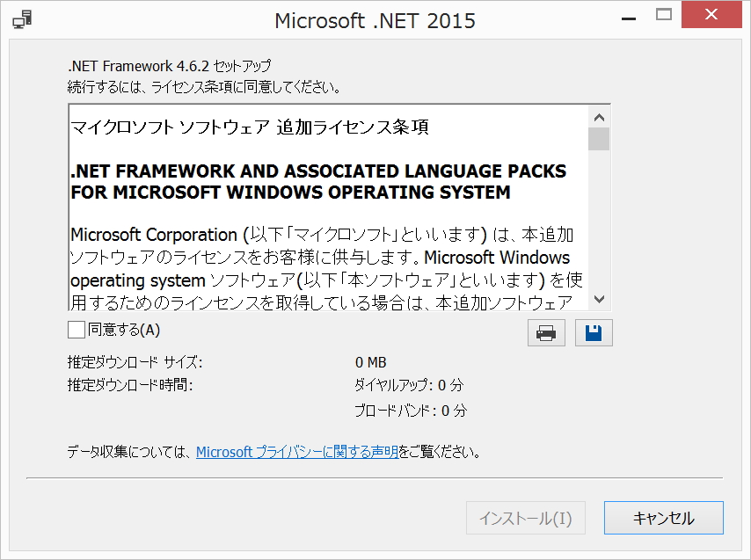Click the インストール(I) button

525,518
